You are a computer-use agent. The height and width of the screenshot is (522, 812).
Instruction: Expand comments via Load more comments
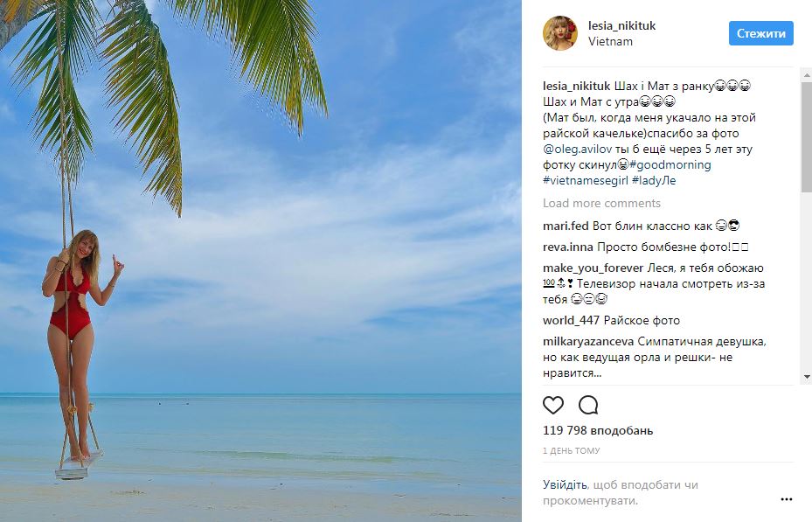[601, 203]
